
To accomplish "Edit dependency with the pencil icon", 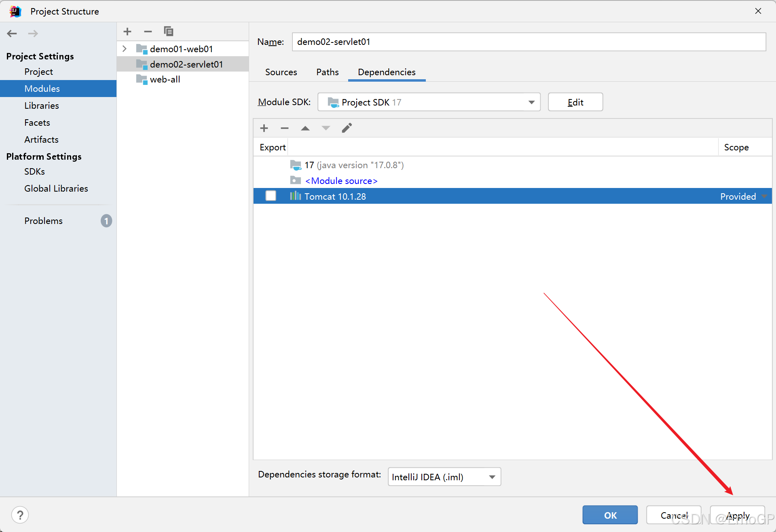I will coord(347,128).
